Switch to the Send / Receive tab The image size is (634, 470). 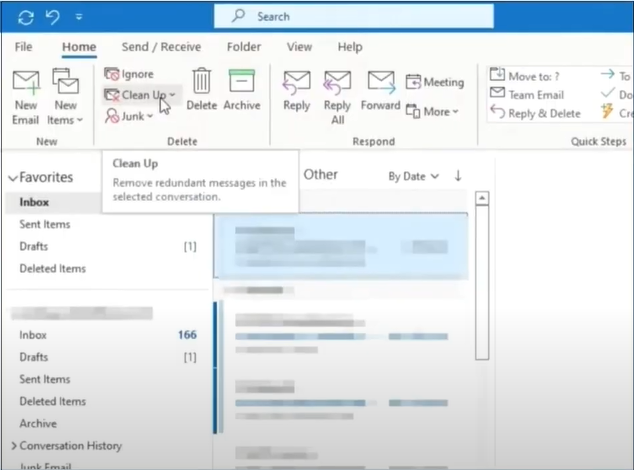point(161,47)
